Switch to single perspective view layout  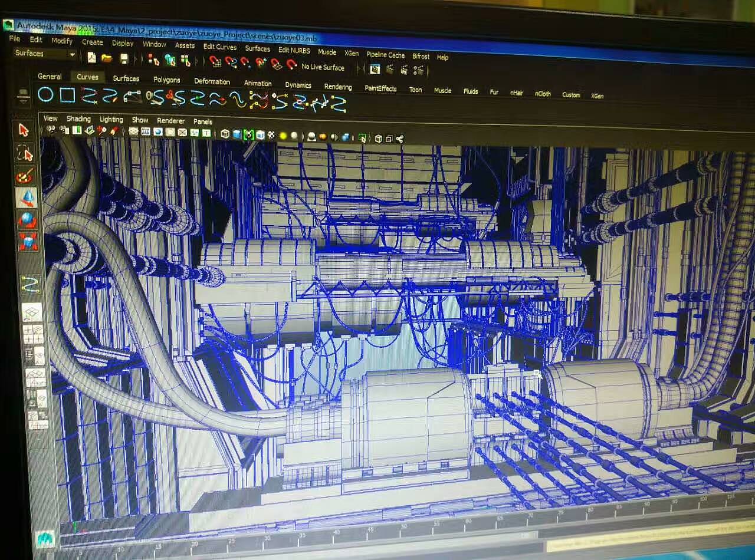tap(32, 312)
